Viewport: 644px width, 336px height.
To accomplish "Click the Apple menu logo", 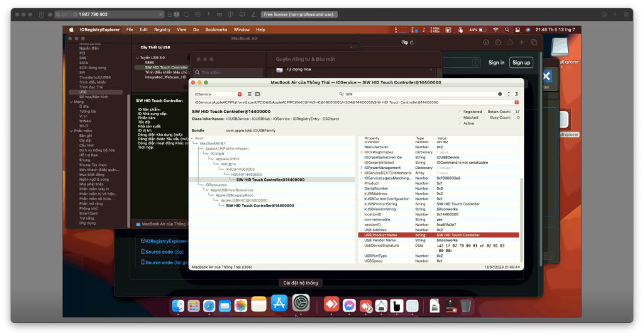I will click(71, 30).
